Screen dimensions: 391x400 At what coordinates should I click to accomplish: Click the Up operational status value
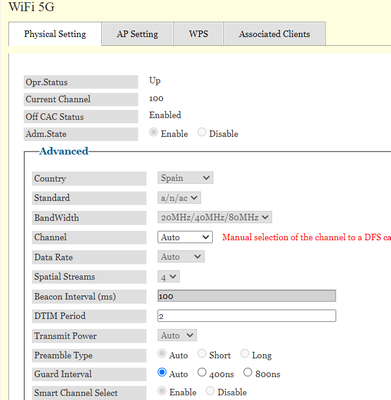[155, 81]
